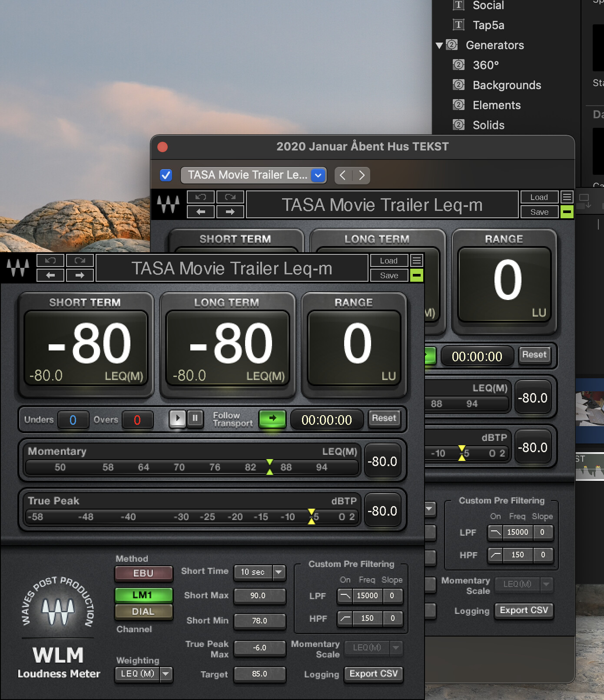Click Export CSV in the rear TEKST window
This screenshot has height=700, width=604.
(x=524, y=610)
